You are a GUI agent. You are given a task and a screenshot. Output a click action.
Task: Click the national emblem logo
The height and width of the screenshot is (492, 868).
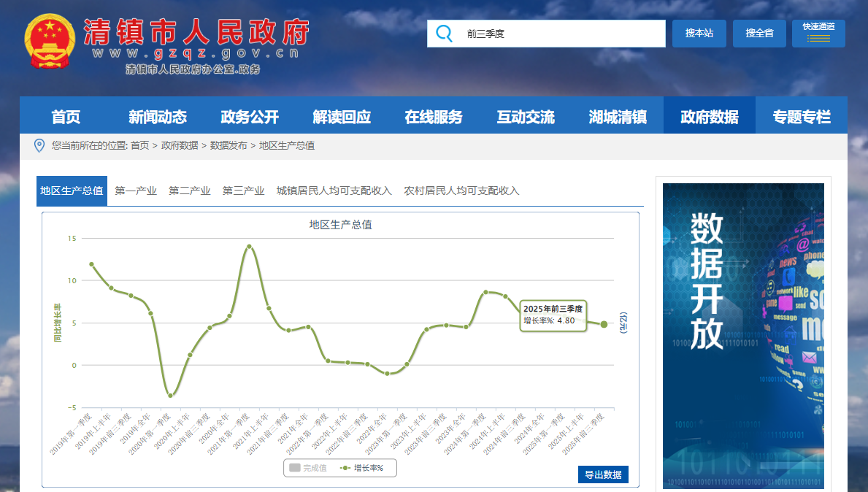(x=50, y=41)
